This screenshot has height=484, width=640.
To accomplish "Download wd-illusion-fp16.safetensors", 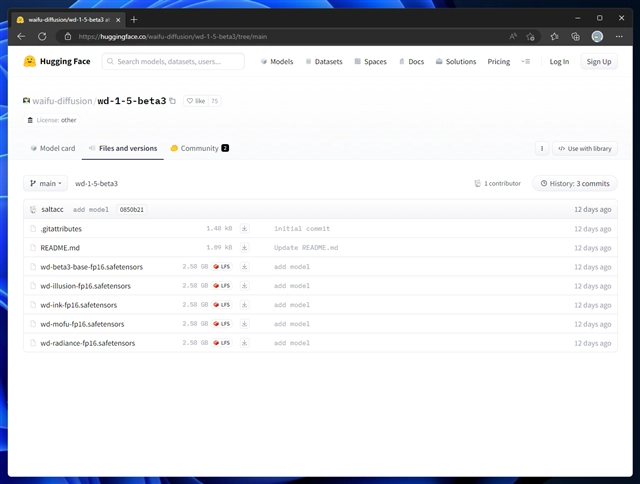I will click(x=244, y=286).
